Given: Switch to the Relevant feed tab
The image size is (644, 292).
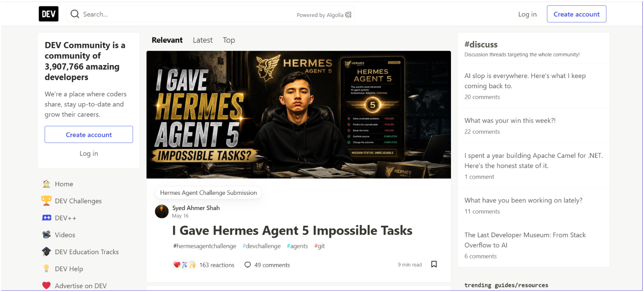Looking at the screenshot, I should (x=167, y=40).
